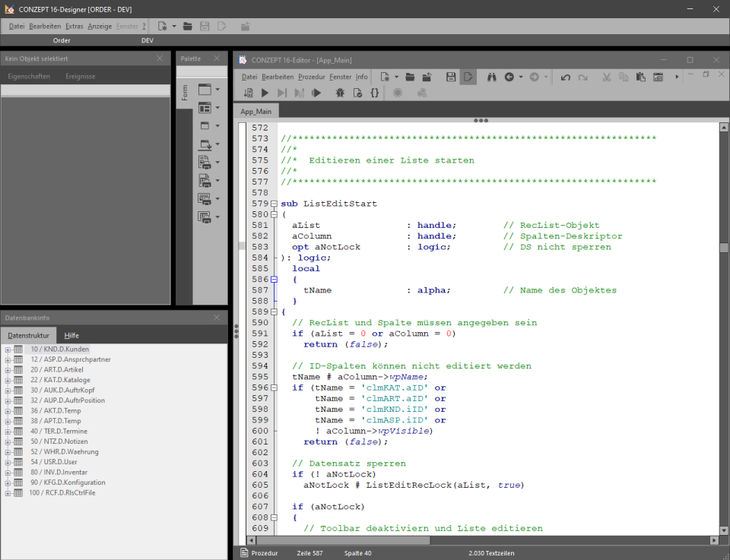Open folder icon in the editor toolbar
Screen dimensions: 730x560
pyautogui.click(x=410, y=77)
